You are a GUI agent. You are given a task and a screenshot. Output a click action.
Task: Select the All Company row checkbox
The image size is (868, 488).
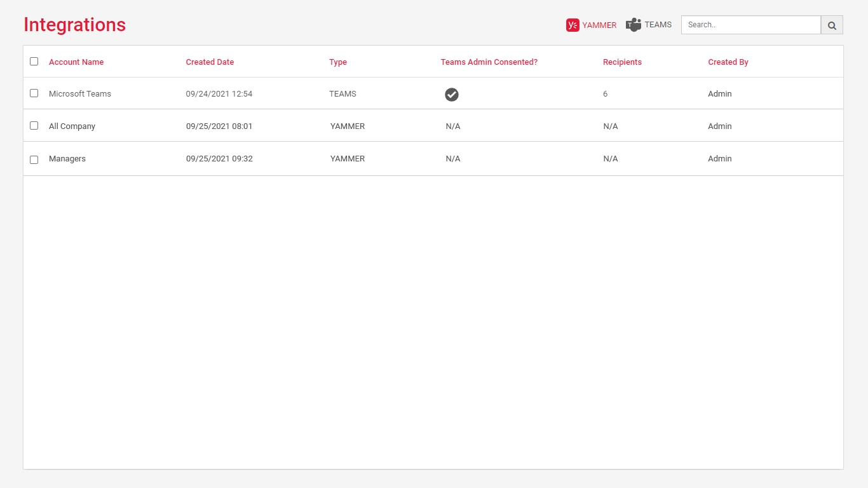[34, 126]
